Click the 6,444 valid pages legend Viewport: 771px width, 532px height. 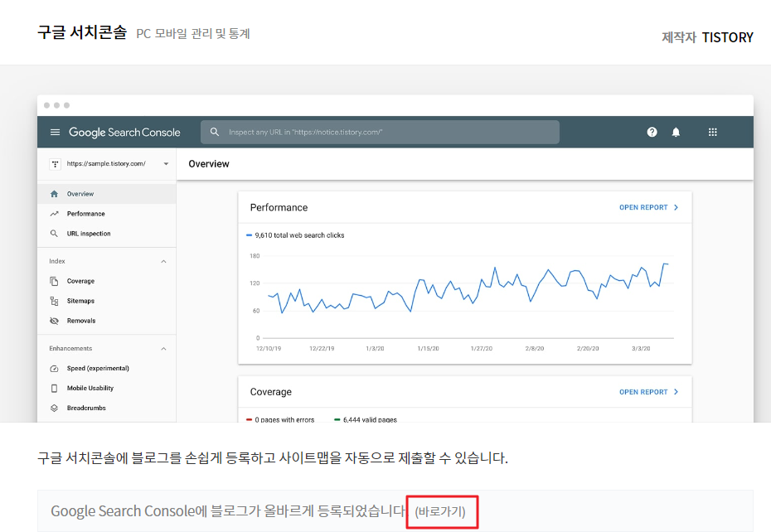[366, 419]
